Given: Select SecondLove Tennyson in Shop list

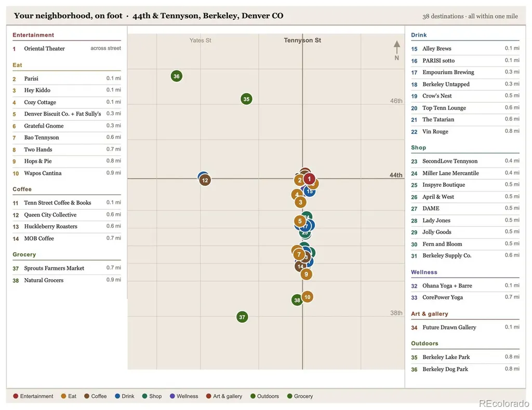Looking at the screenshot, I should (465, 161).
